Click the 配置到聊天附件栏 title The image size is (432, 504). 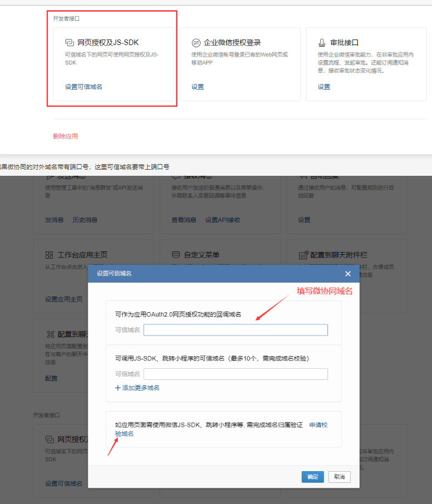coord(339,255)
